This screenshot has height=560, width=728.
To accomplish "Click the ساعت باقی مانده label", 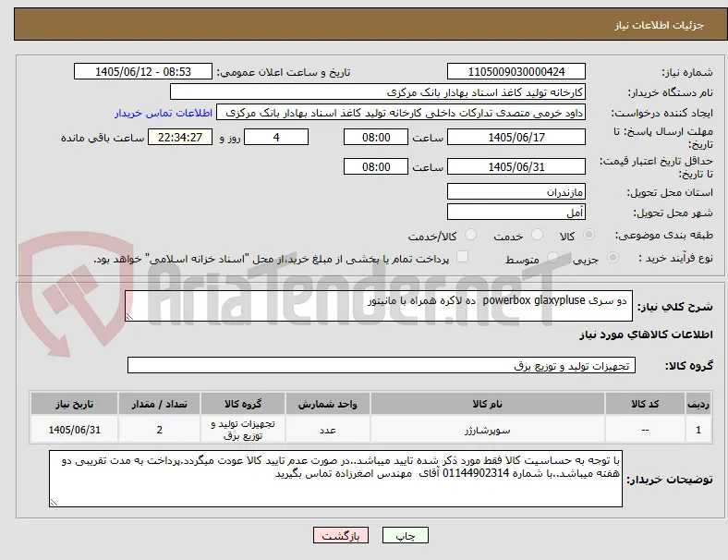I will click(x=103, y=138).
